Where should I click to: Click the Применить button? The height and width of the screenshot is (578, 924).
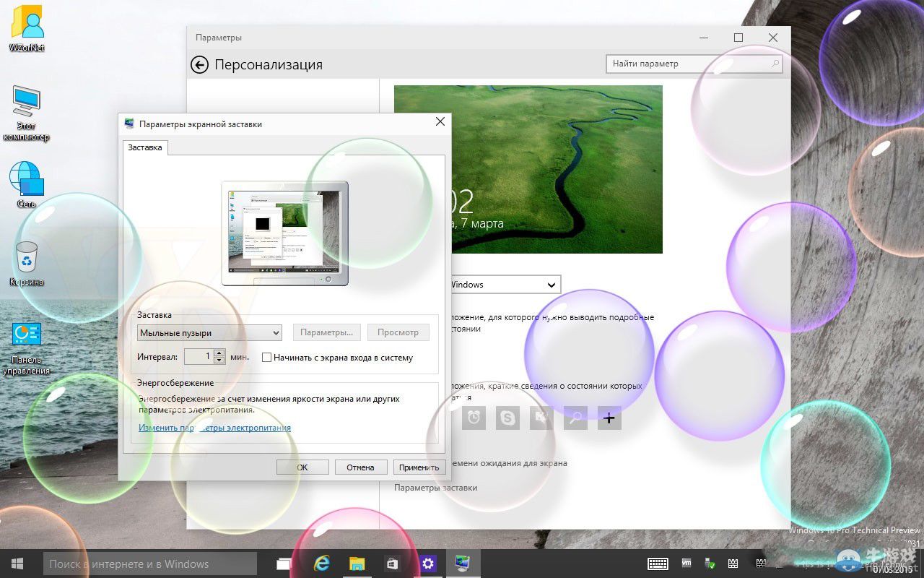tap(419, 467)
